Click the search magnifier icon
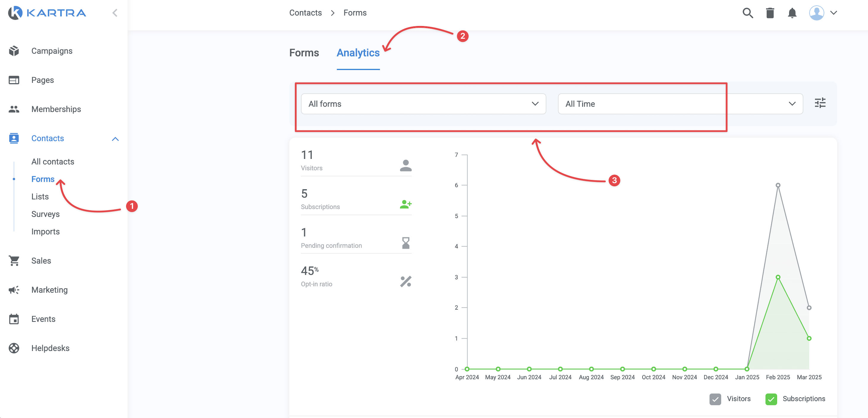This screenshot has height=418, width=868. [x=747, y=13]
